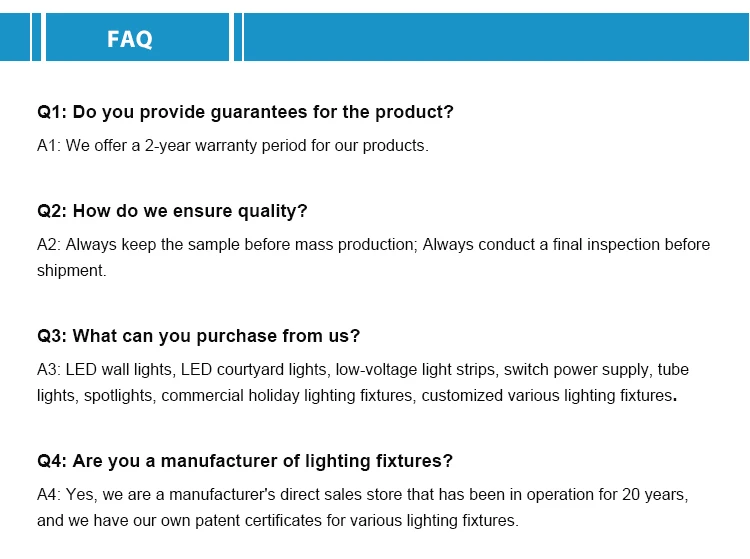Click the A3 line listing LED wall lights
Screen dimensions: 750x559
[363, 370]
